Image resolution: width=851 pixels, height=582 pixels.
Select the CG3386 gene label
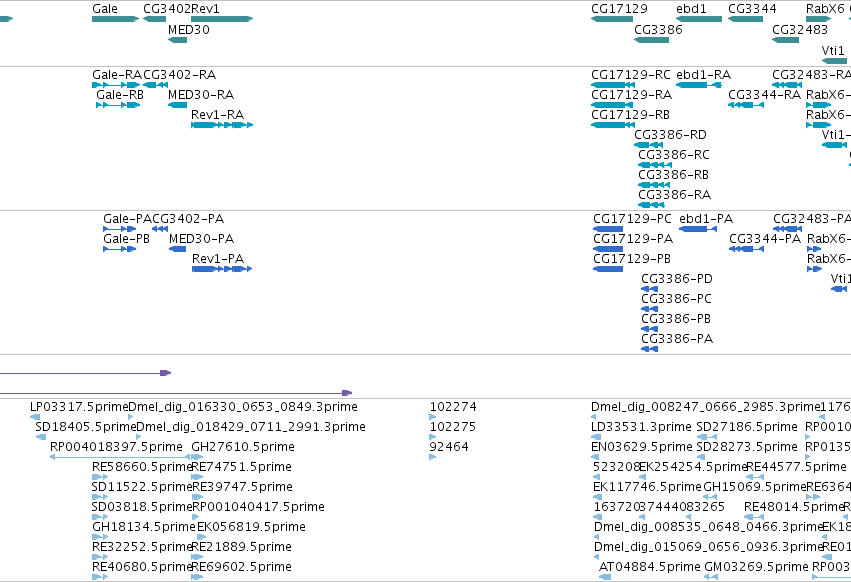(x=658, y=29)
